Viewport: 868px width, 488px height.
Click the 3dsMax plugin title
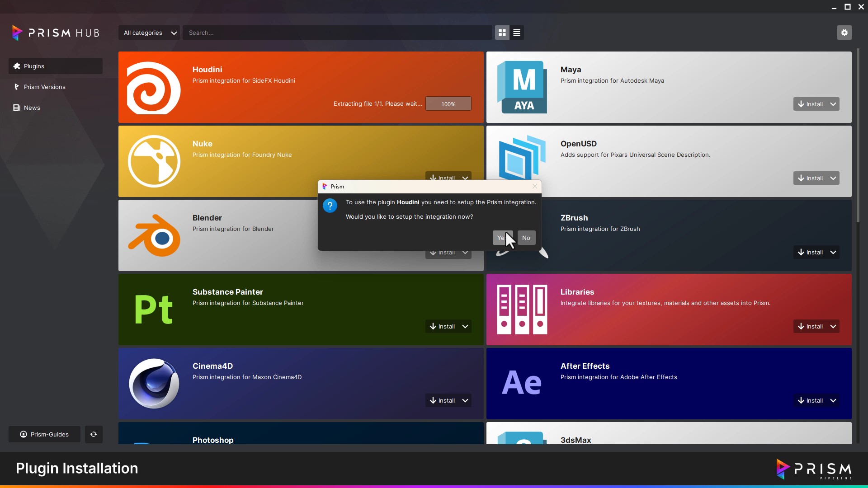point(576,440)
